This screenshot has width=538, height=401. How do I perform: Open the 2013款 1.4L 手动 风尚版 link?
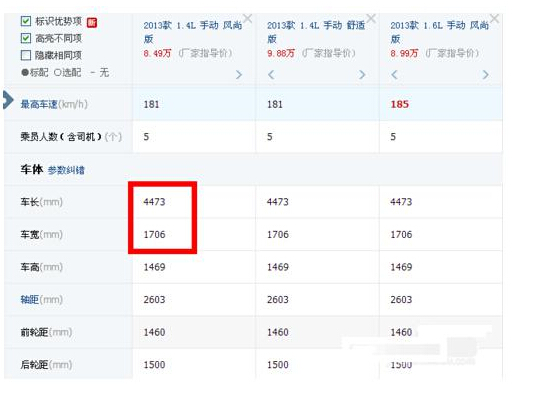[x=192, y=32]
